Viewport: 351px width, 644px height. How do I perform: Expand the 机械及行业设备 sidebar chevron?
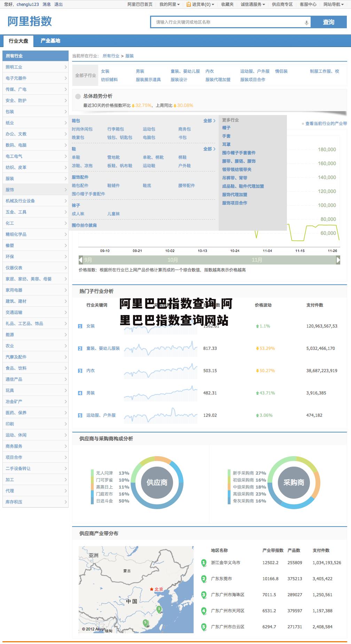(65, 201)
